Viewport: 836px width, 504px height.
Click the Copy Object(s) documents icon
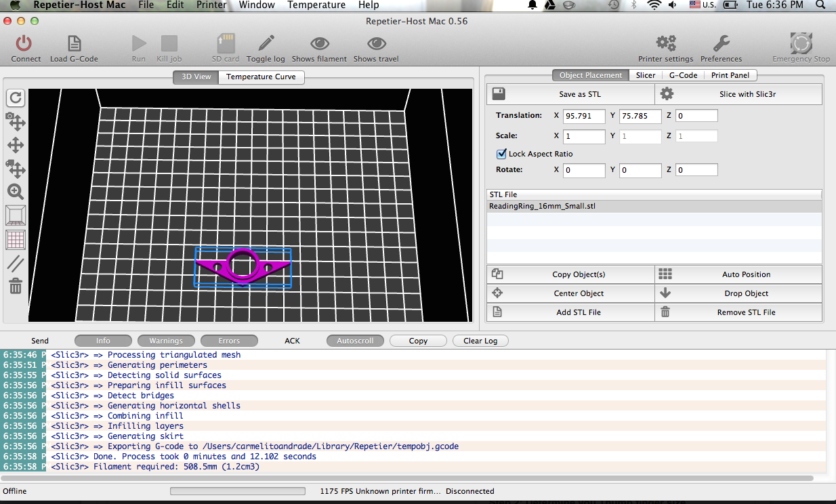click(x=497, y=274)
